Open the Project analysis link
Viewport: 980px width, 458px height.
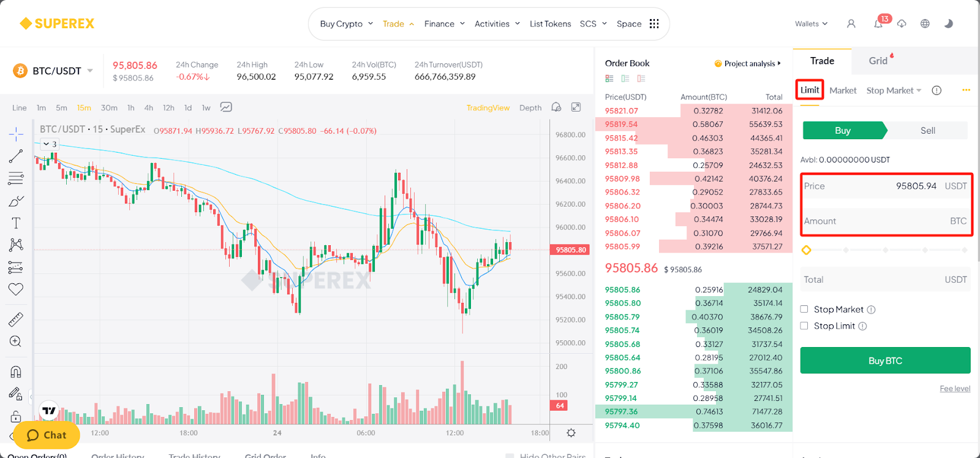(x=748, y=63)
